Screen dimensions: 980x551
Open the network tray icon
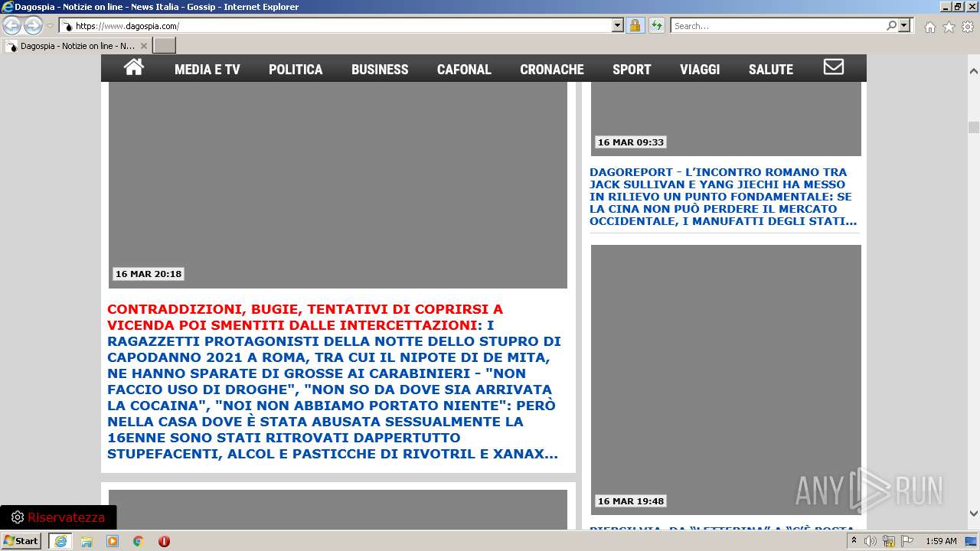(889, 541)
